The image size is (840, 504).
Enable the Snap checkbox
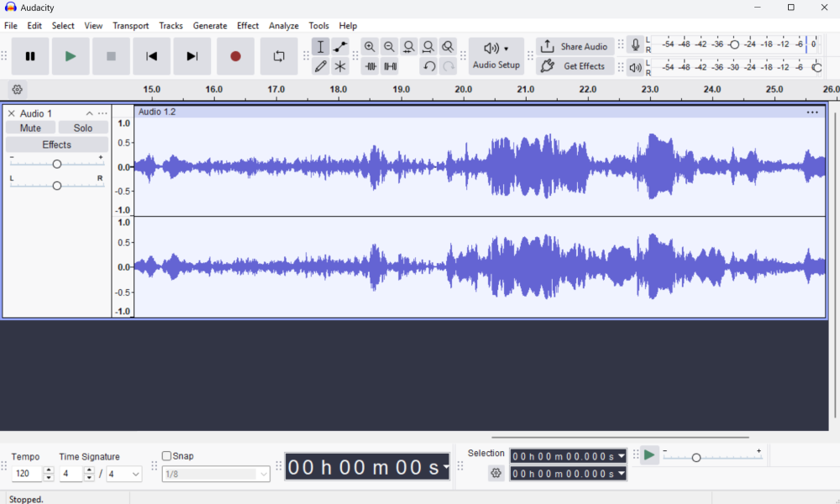pyautogui.click(x=166, y=456)
